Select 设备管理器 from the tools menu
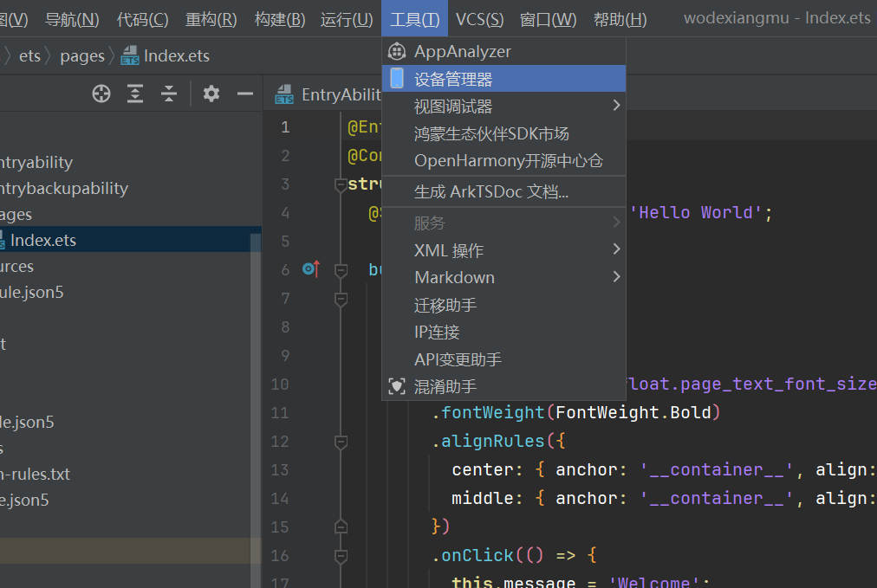 tap(503, 79)
